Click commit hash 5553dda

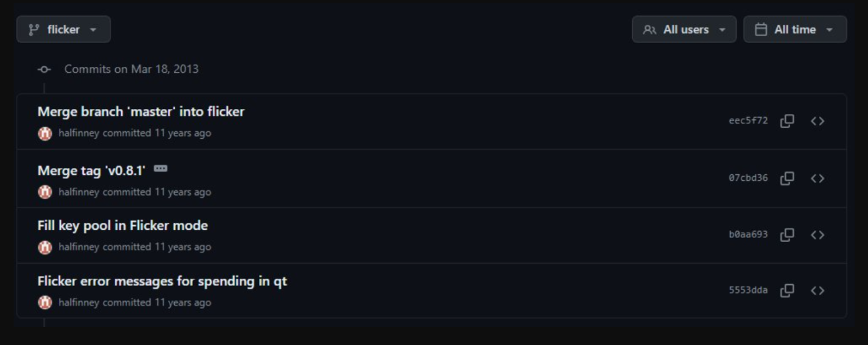748,291
